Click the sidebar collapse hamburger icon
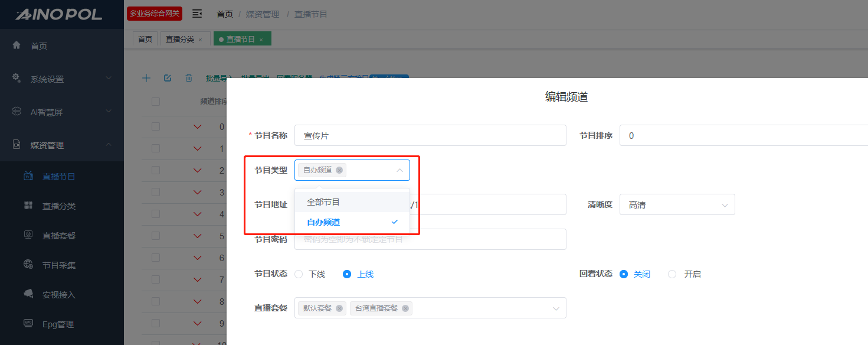The image size is (868, 345). (x=197, y=14)
